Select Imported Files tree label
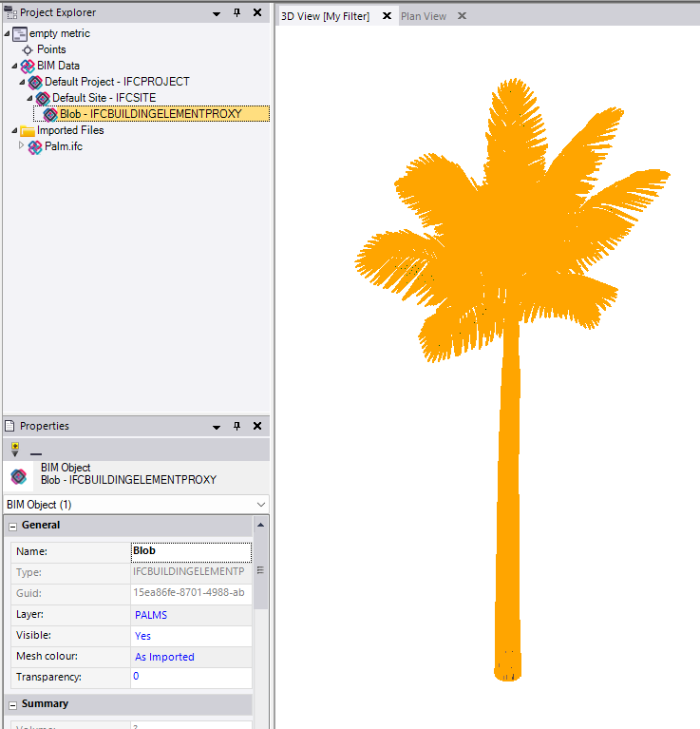The width and height of the screenshot is (700, 729). (70, 130)
